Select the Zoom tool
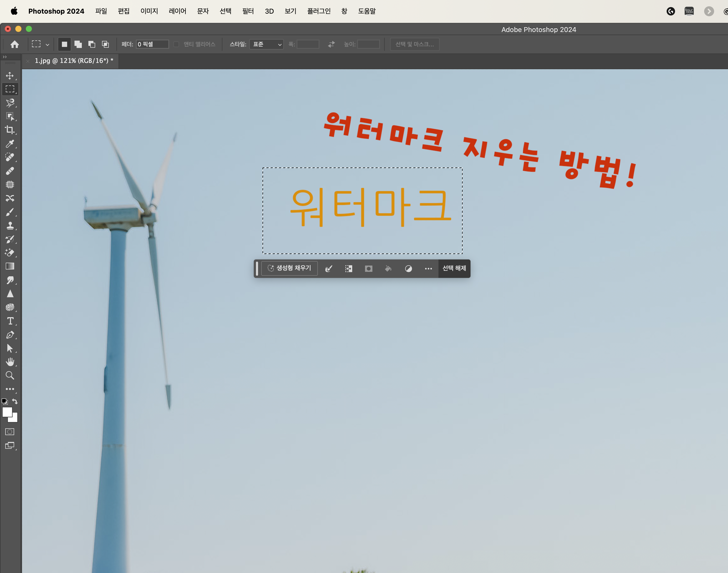Image resolution: width=728 pixels, height=573 pixels. click(10, 375)
